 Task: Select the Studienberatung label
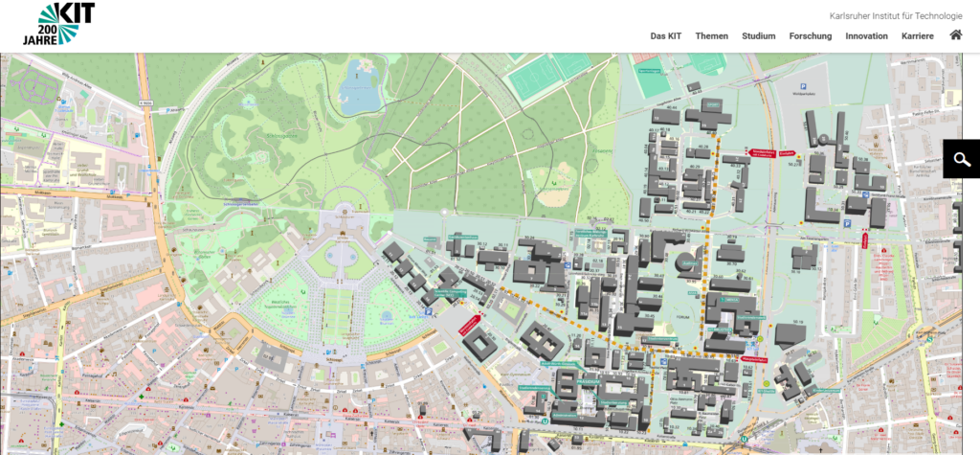click(x=614, y=402)
